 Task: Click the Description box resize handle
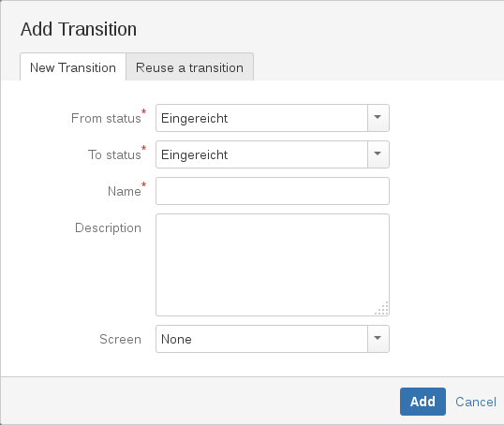coord(382,308)
